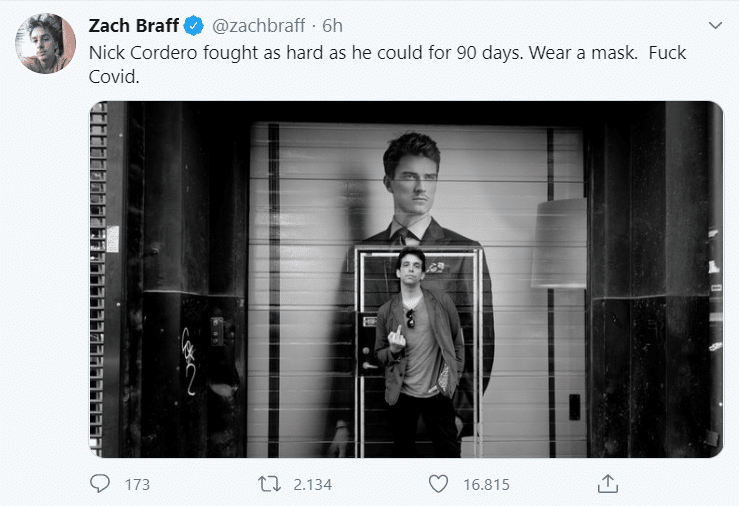The image size is (739, 506).
Task: Reply using the speech bubble icon
Action: (100, 484)
